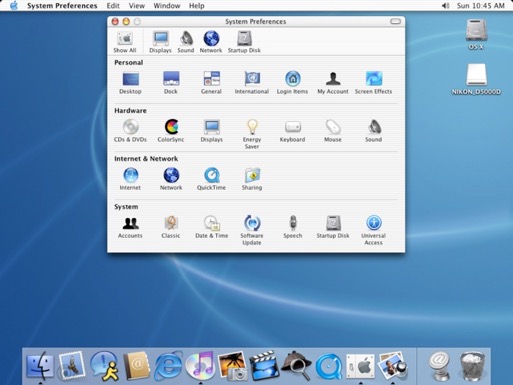Image resolution: width=513 pixels, height=385 pixels.
Task: Open Sound from the toolbar favorites
Action: point(186,42)
